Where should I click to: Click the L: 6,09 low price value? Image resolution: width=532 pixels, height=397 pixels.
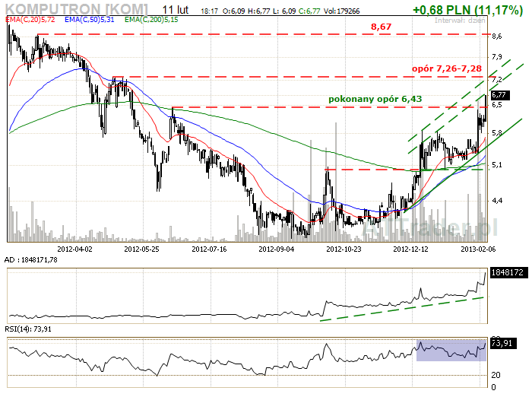284,11
